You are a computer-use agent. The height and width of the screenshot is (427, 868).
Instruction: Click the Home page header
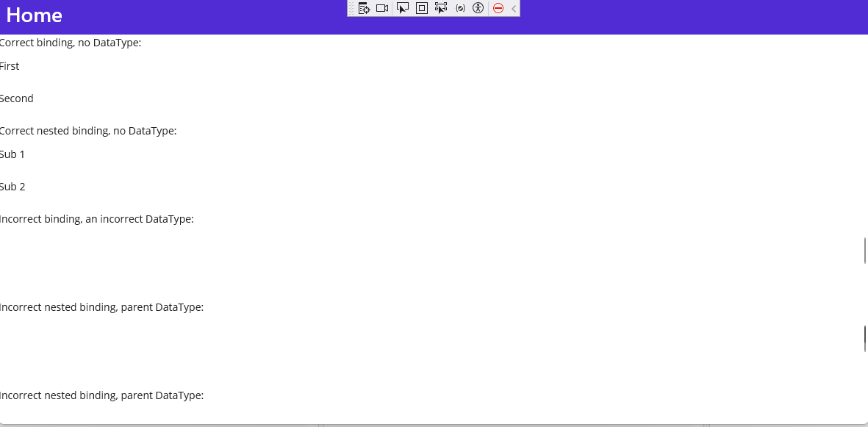pos(34,15)
